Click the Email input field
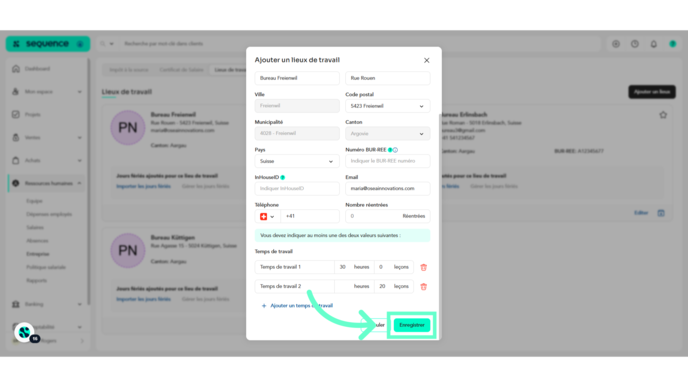Screen dimensions: 688x387 click(387, 189)
